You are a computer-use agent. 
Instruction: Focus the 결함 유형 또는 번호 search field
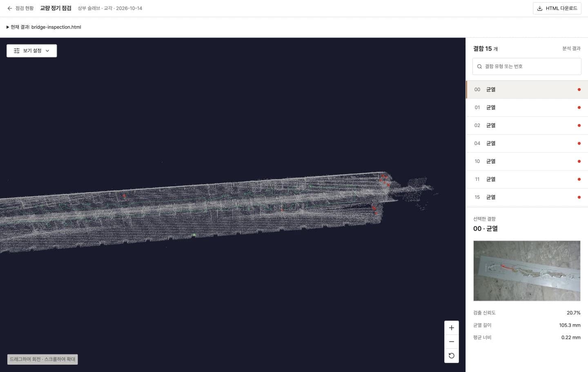527,66
